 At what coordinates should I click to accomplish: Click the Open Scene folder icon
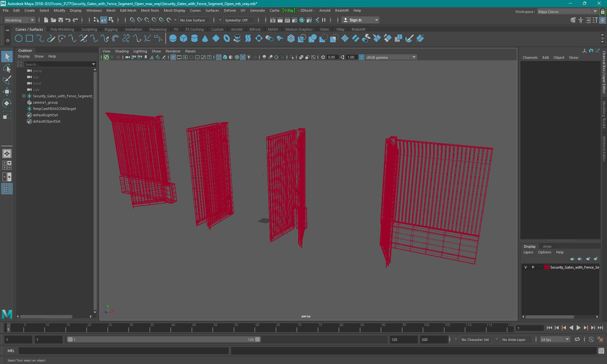[53, 20]
